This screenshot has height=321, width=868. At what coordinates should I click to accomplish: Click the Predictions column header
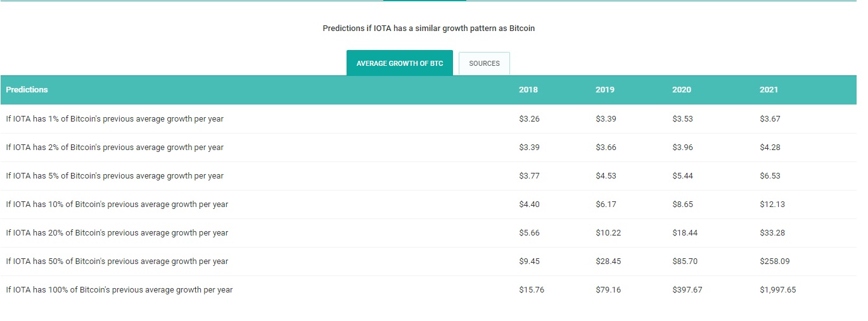coord(27,90)
